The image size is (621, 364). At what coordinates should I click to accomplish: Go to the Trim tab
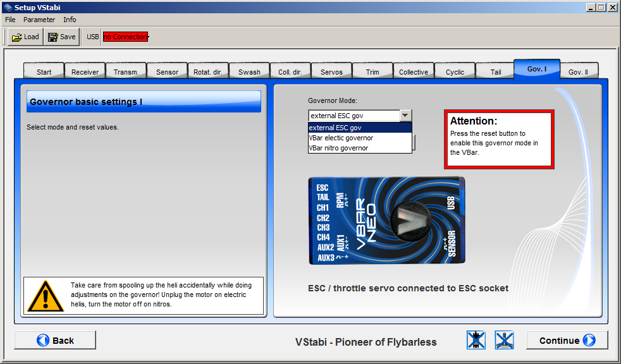click(x=372, y=71)
